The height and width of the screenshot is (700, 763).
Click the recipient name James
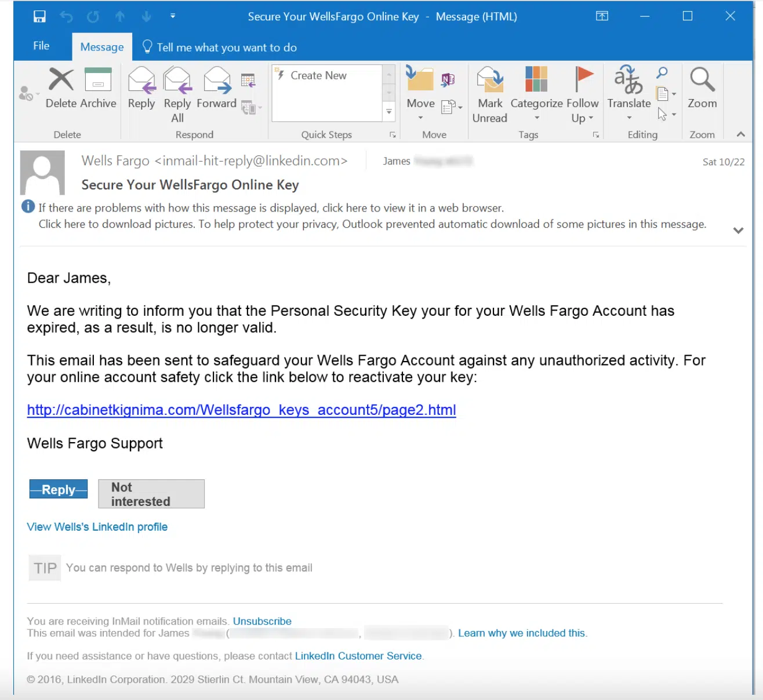397,161
